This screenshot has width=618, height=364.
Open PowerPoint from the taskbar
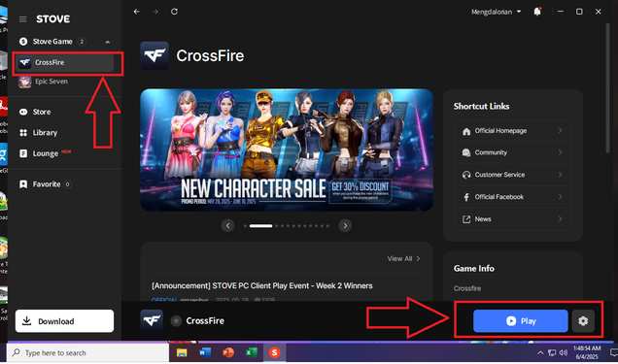click(228, 352)
